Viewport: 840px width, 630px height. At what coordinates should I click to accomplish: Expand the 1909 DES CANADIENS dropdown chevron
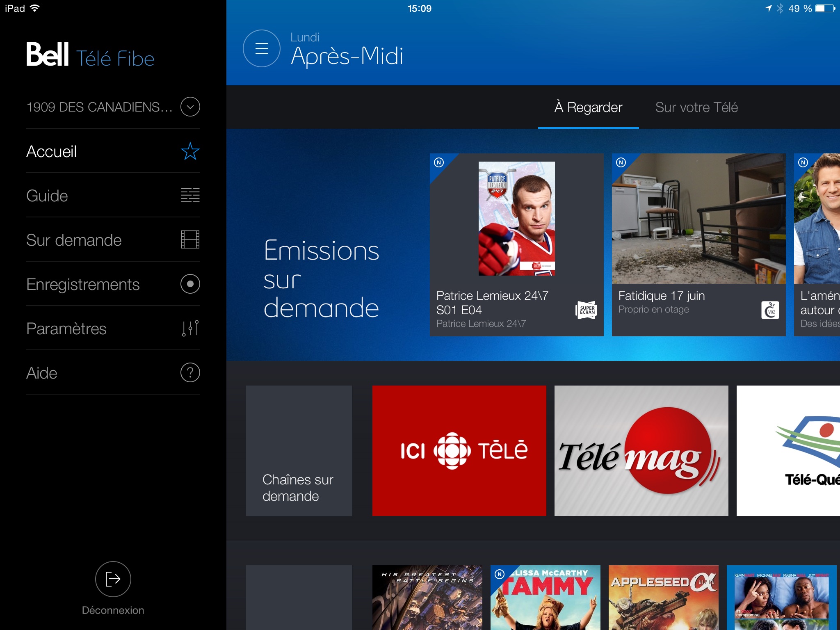click(190, 107)
